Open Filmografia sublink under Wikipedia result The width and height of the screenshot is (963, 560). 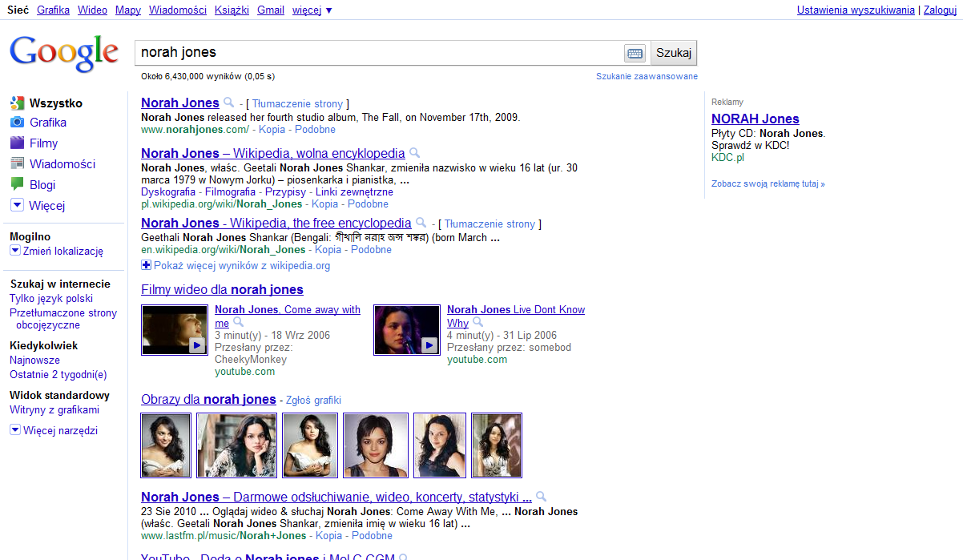[x=231, y=192]
